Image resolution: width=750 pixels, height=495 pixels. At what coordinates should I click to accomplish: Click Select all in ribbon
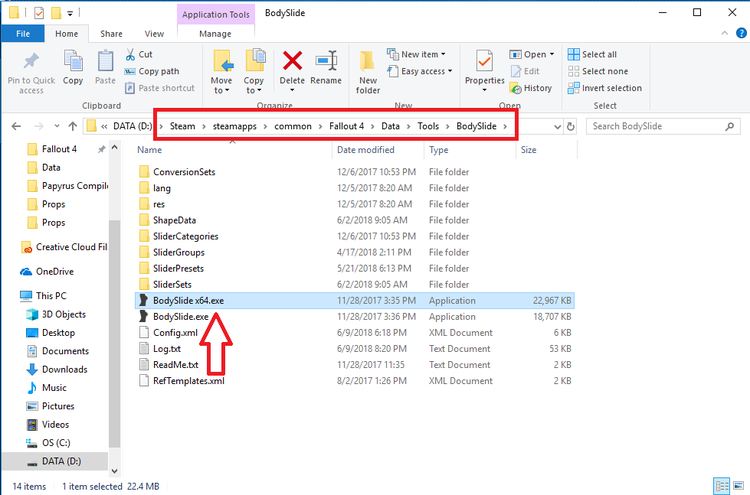pyautogui.click(x=592, y=55)
